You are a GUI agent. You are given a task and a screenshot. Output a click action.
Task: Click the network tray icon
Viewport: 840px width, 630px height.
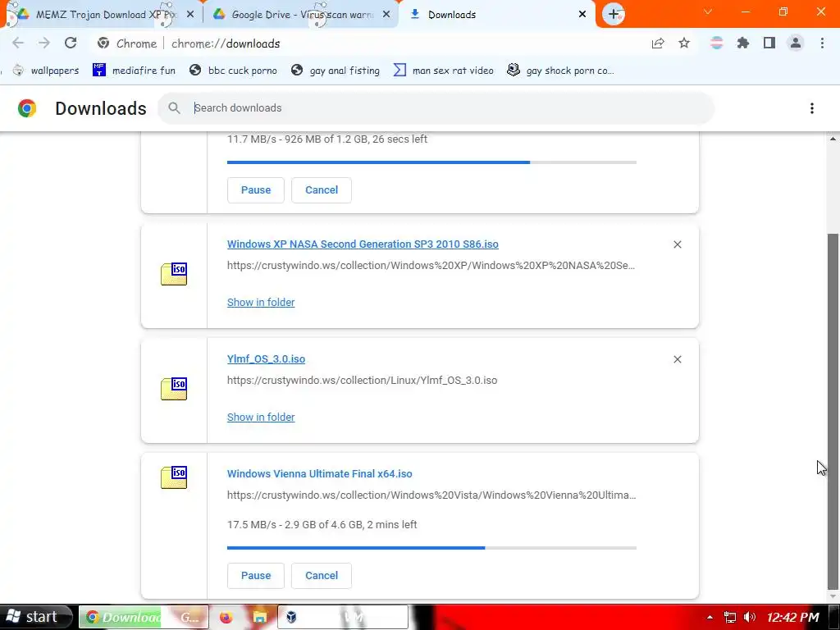pos(729,617)
